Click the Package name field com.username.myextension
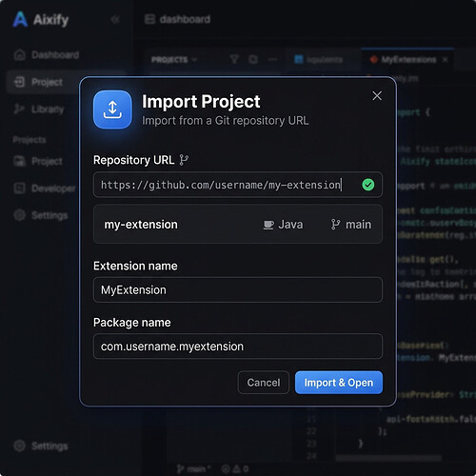Viewport: 476px width, 476px height. pos(238,347)
